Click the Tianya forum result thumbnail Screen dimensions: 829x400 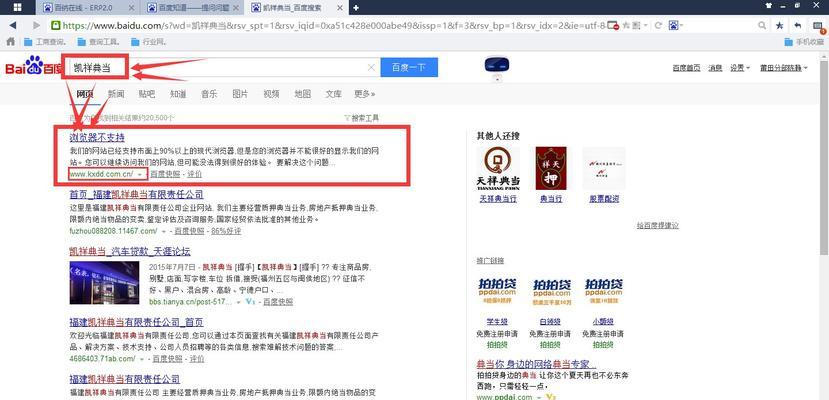pyautogui.click(x=104, y=283)
